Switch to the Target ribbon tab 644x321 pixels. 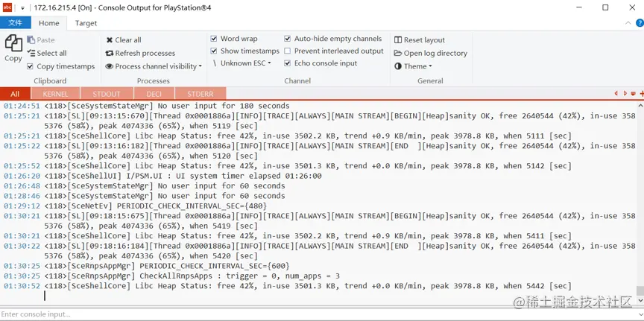(x=86, y=23)
